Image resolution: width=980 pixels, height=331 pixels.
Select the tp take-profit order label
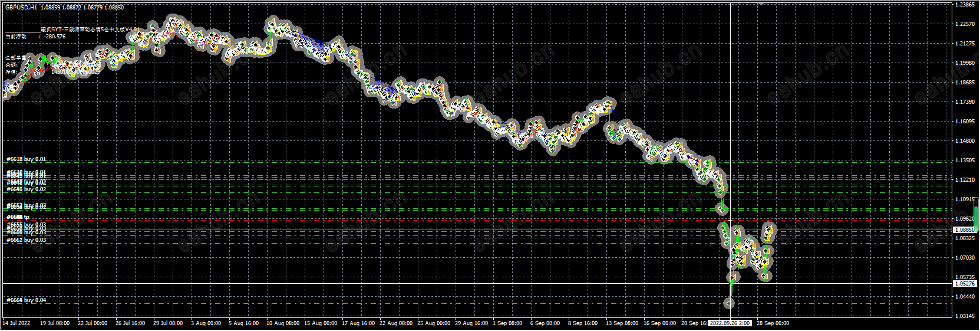(18, 217)
